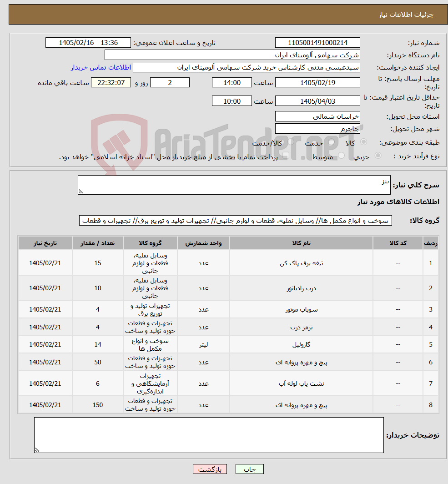Click quantity 10 in درب رادیاتور row

pos(97,288)
